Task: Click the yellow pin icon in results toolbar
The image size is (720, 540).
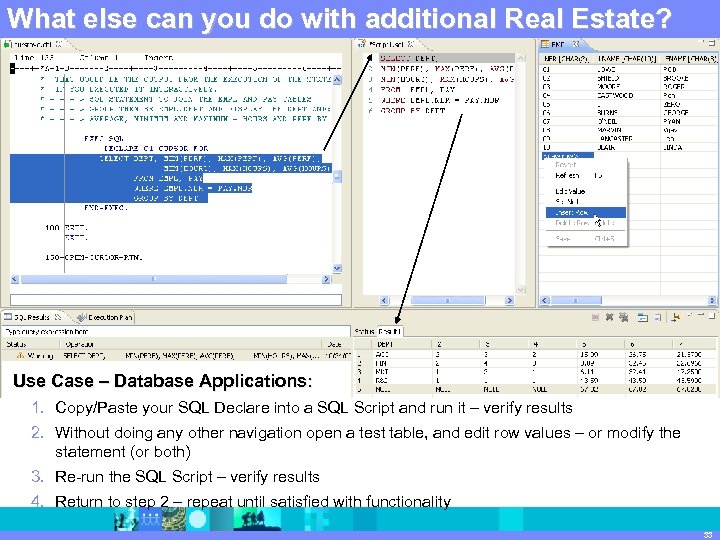Action: click(675, 317)
